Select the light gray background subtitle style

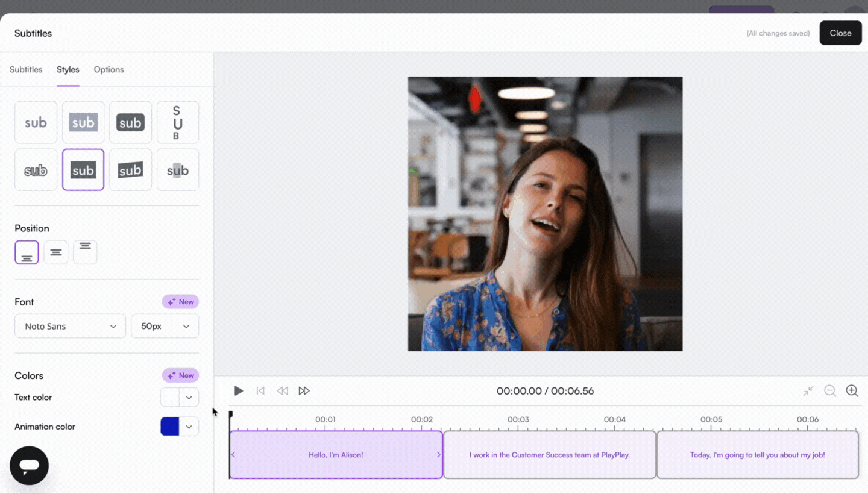(83, 122)
